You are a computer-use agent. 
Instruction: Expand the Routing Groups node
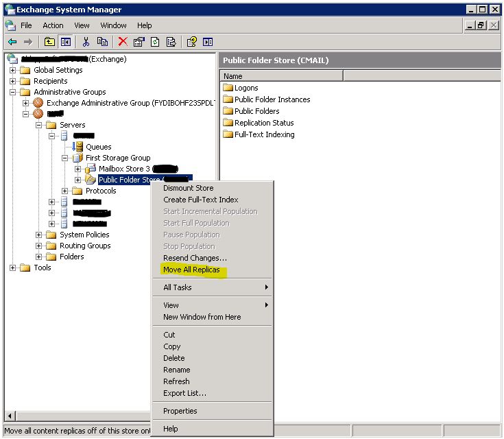(x=38, y=246)
